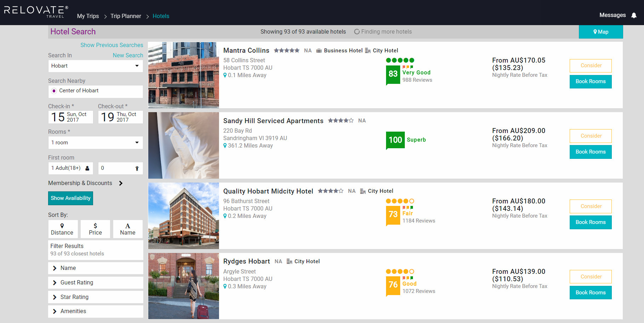Click New Search link
Screen dimensions: 644x323
pos(128,56)
